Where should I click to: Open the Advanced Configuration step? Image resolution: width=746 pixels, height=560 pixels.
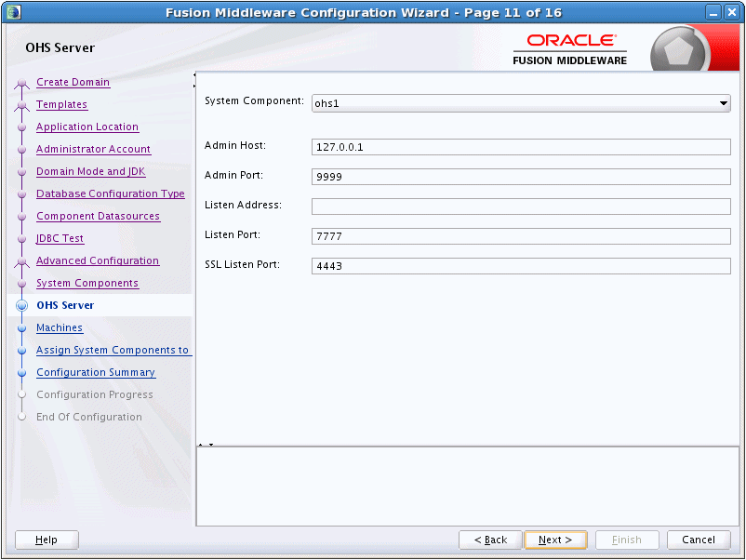click(x=98, y=261)
